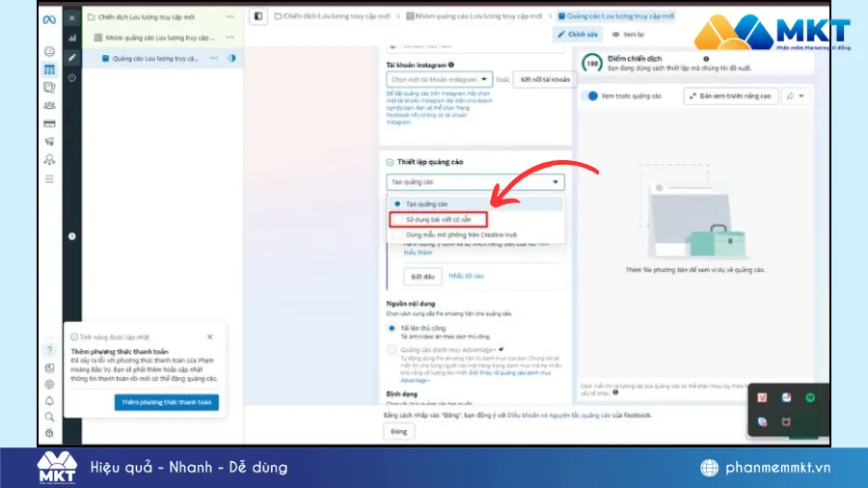868x488 pixels.
Task: Click the help question mark icon
Action: click(x=49, y=350)
